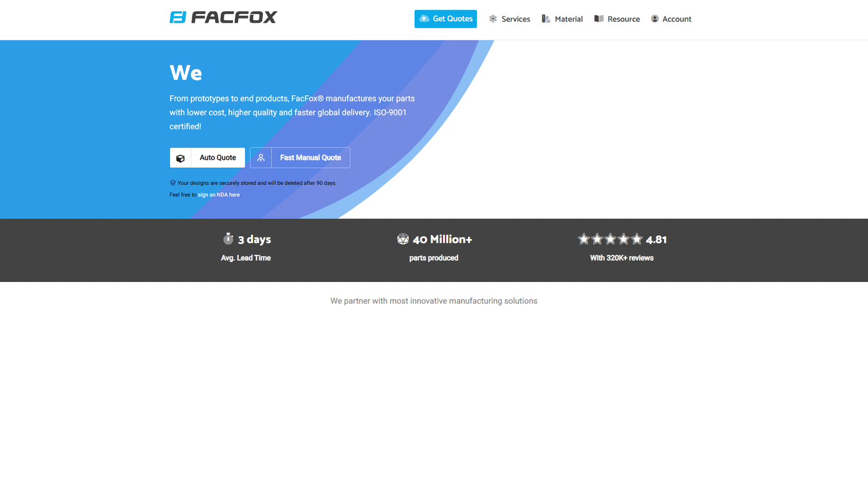The image size is (868, 488).
Task: Click the 3D box icon on Auto Quote
Action: [181, 158]
